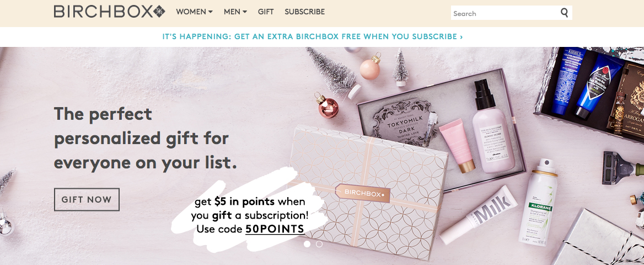Click the caret arrow next to Women
Screen dimensions: 644x265
tap(210, 12)
